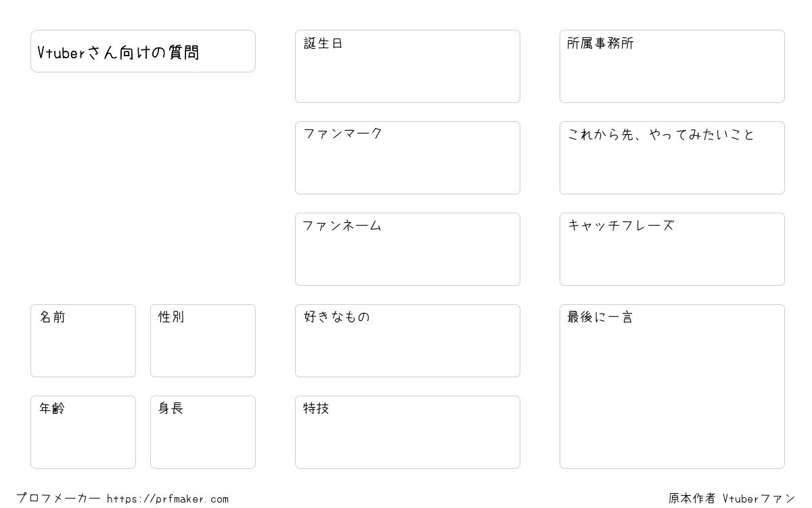Viewport: 812px width, 508px height.
Task: Open the https://prfmaker.com link
Action: 168,499
